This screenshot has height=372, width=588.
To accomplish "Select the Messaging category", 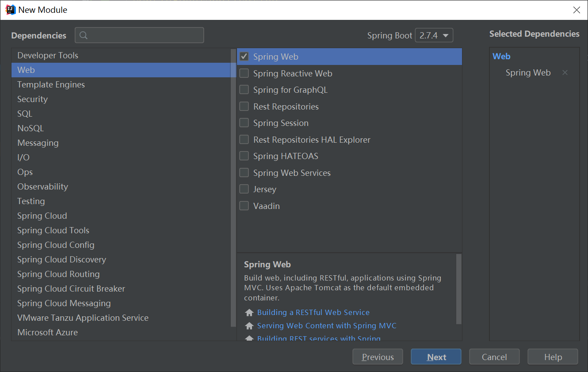I will pyautogui.click(x=121, y=143).
